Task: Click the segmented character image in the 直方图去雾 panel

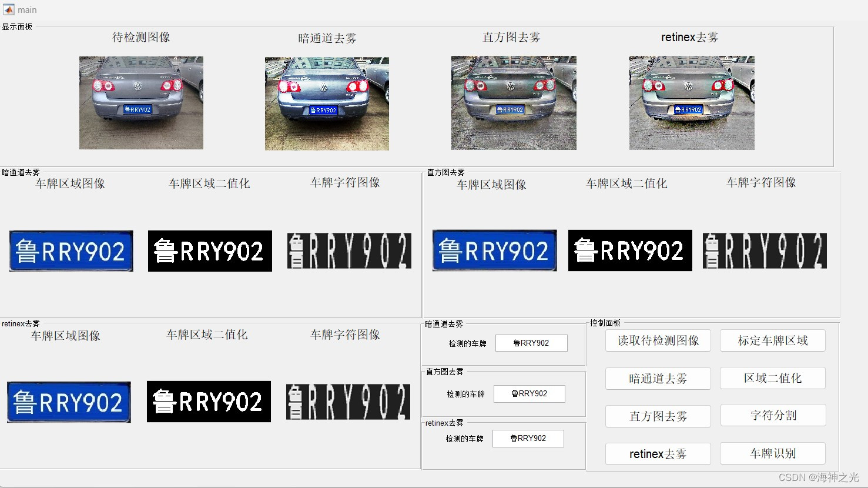Action: 765,250
